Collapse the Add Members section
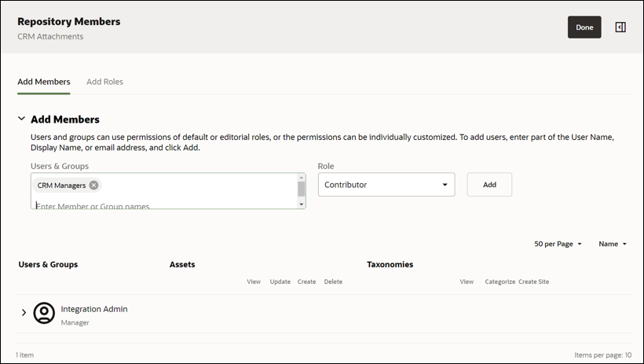644x364 pixels. [x=22, y=119]
